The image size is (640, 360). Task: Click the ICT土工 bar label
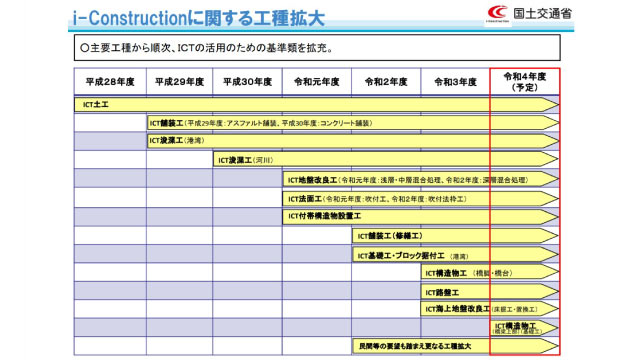96,105
